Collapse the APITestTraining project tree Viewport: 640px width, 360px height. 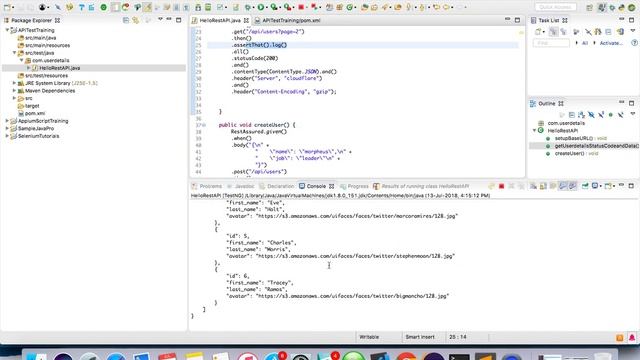coord(7,30)
